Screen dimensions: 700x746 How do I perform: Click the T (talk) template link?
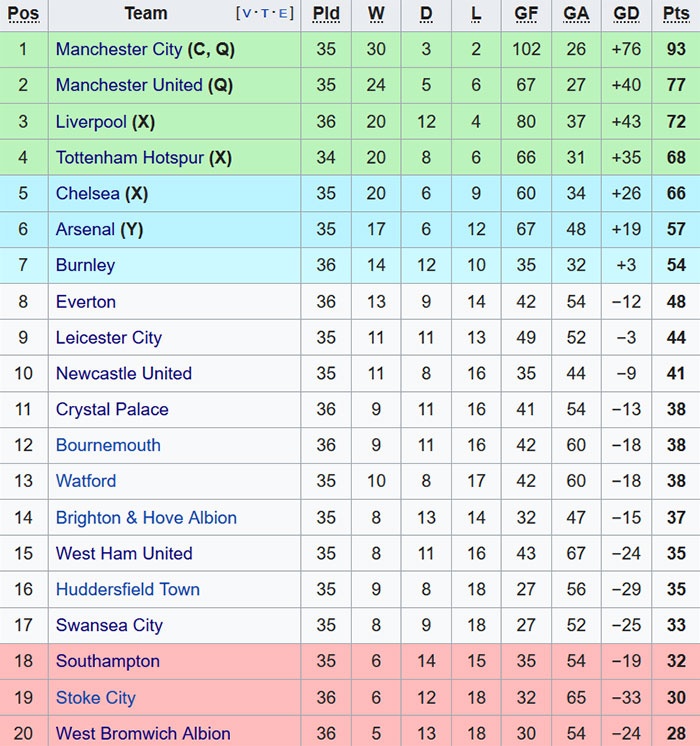click(266, 14)
